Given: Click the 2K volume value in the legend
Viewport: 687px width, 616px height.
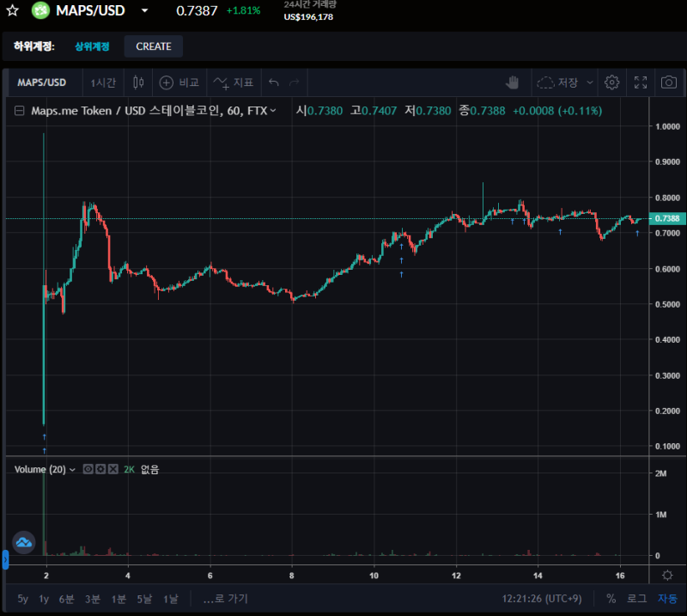Looking at the screenshot, I should tap(129, 470).
